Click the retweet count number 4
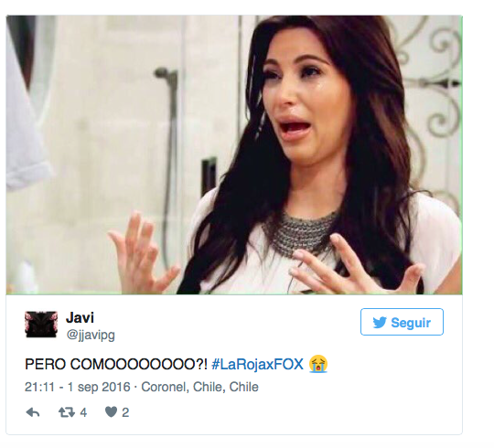The height and width of the screenshot is (448, 494). pyautogui.click(x=83, y=412)
